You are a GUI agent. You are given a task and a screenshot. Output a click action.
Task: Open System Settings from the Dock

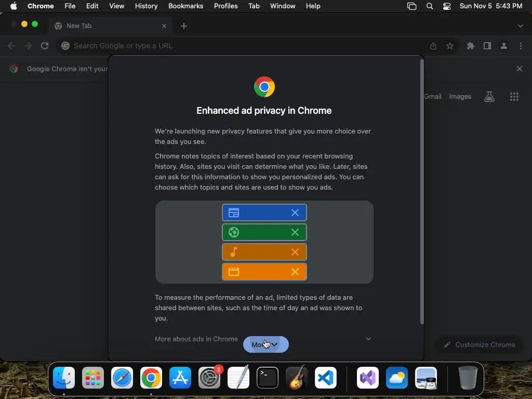click(x=209, y=378)
